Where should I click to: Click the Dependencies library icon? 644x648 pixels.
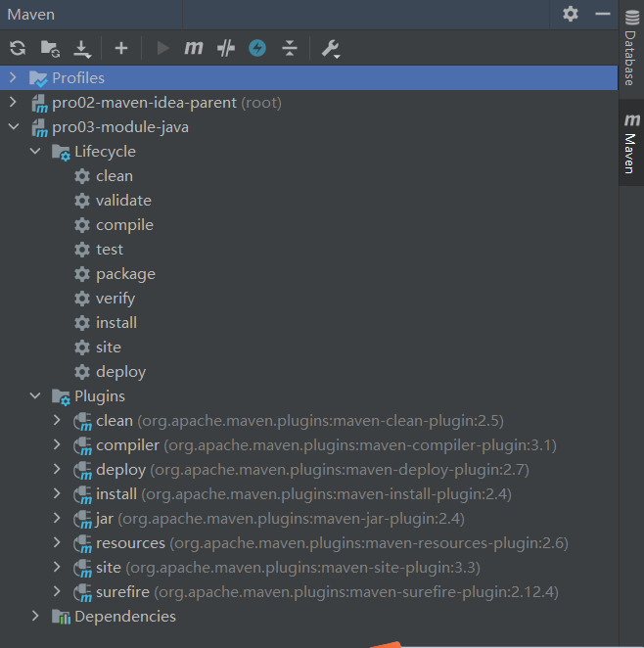61,617
